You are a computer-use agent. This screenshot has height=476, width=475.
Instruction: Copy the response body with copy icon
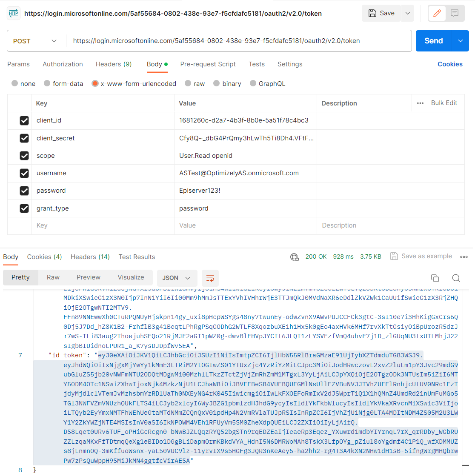click(435, 278)
